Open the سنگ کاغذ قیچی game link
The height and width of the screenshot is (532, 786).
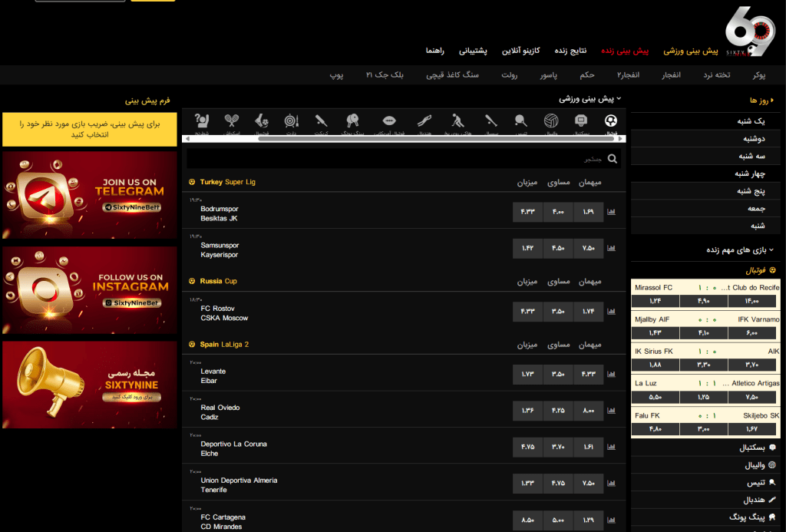pos(452,74)
